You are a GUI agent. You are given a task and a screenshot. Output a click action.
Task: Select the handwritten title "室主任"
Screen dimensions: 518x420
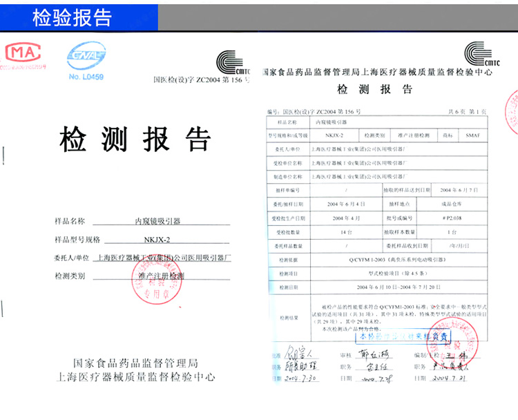[377, 367]
